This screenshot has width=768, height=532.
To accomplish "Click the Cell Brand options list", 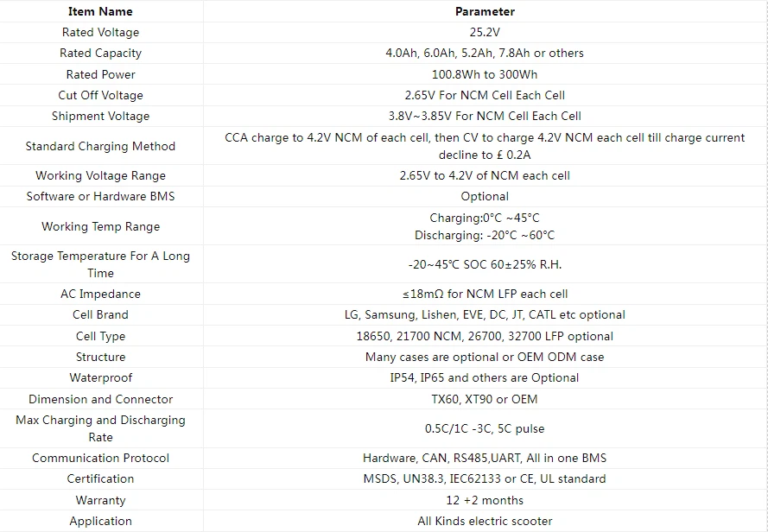I will (485, 314).
